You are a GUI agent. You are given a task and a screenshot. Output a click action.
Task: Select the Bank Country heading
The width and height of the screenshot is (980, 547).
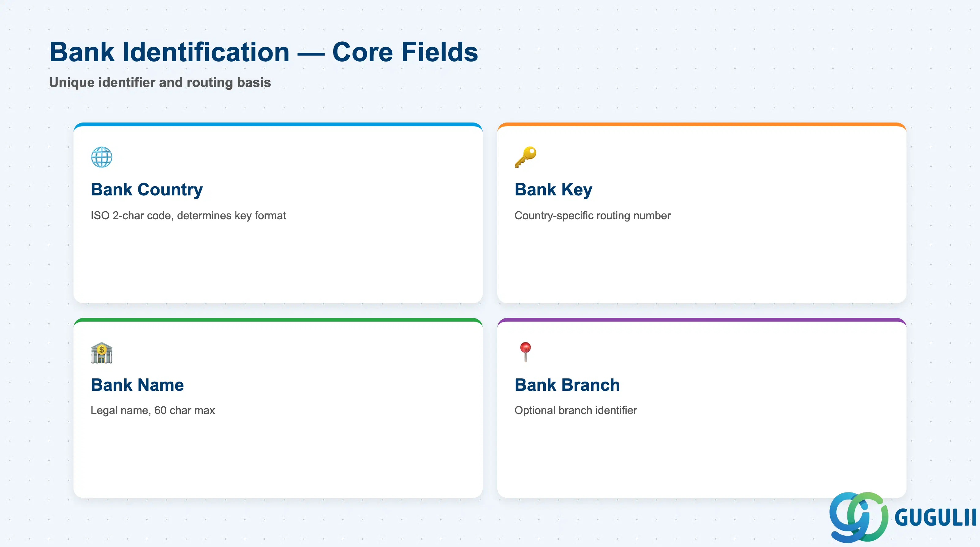coord(147,190)
